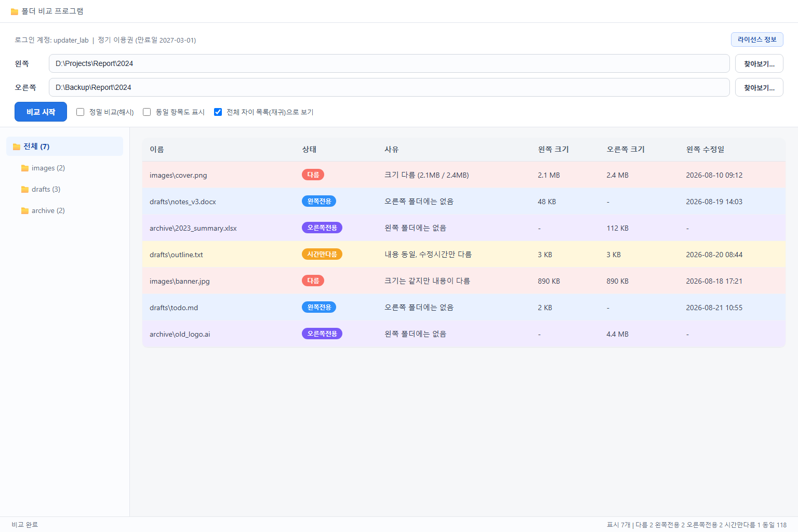The height and width of the screenshot is (532, 798).
Task: Sort by the 상태 column header
Action: (x=309, y=150)
